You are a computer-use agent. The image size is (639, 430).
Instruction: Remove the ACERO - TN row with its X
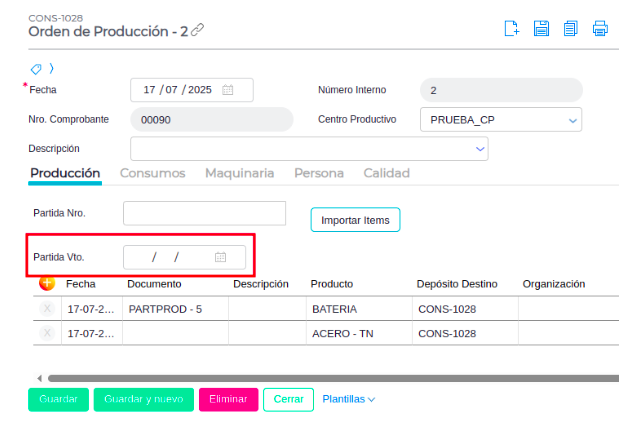(47, 333)
